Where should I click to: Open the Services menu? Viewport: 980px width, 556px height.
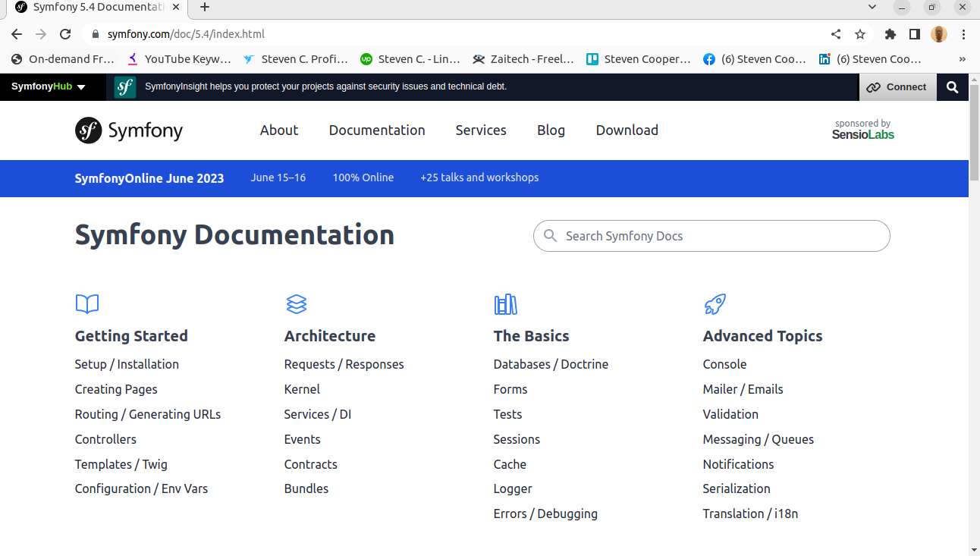(x=481, y=130)
